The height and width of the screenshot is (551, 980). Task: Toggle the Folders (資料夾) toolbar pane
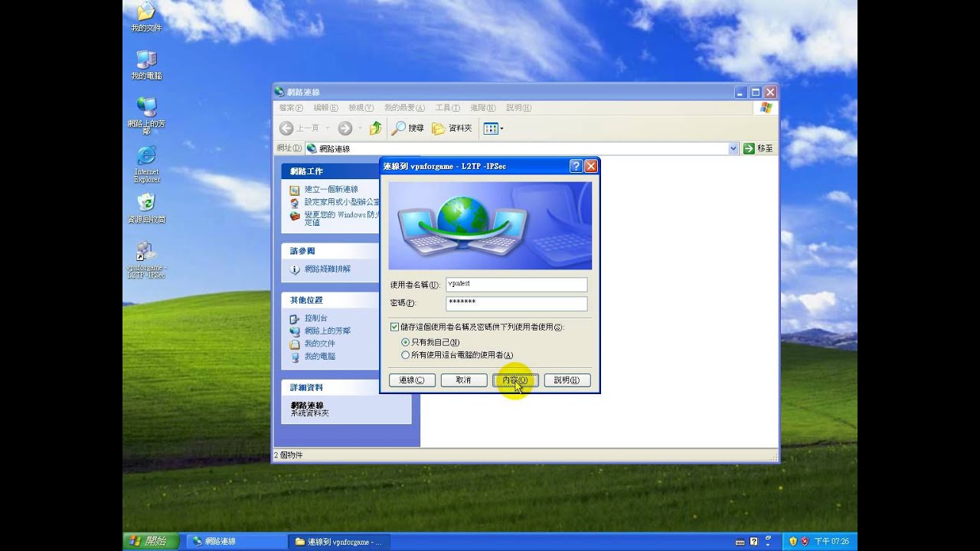452,129
